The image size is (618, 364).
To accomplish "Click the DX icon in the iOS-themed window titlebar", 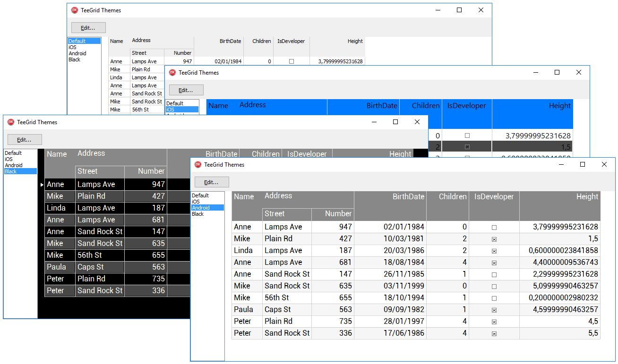I will 172,73.
